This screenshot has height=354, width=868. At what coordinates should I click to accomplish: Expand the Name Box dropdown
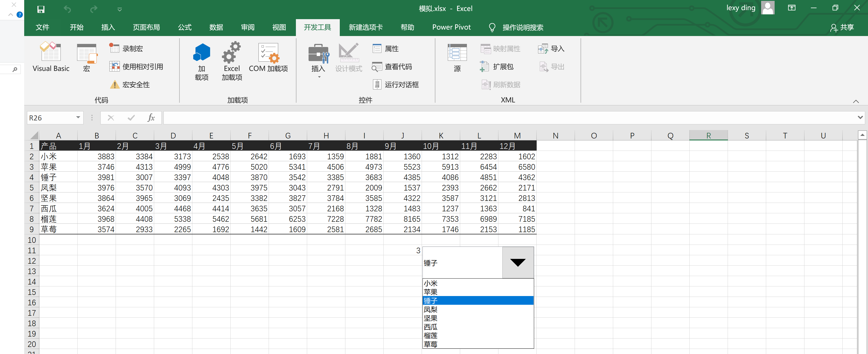pyautogui.click(x=78, y=117)
